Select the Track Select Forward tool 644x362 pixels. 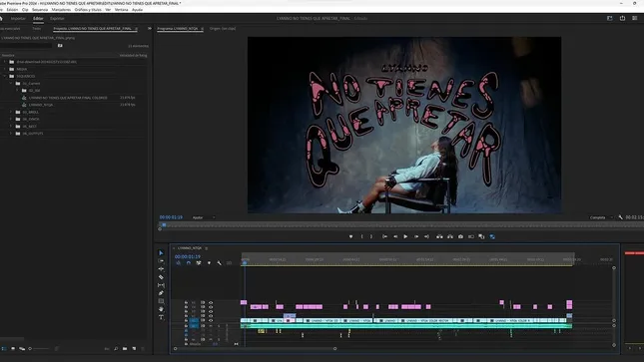(161, 261)
